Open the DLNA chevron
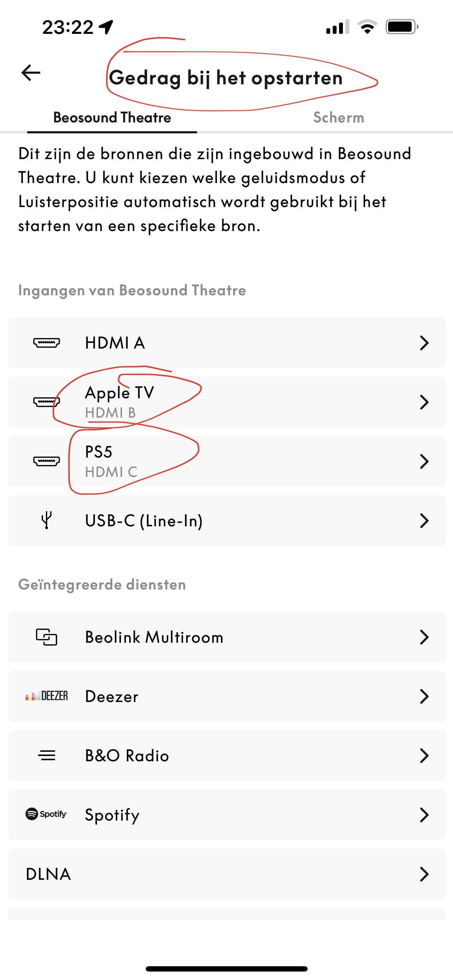453x980 pixels. 424,874
